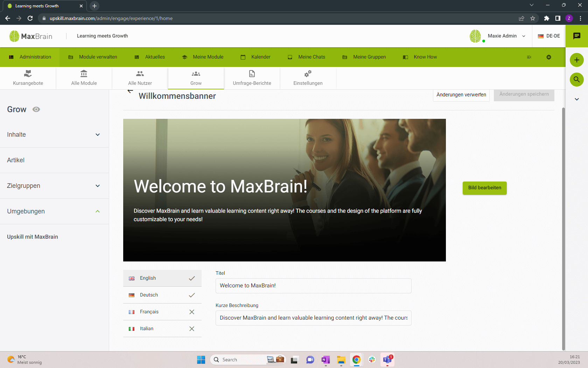Click the Chrome taskbar icon

(356, 360)
